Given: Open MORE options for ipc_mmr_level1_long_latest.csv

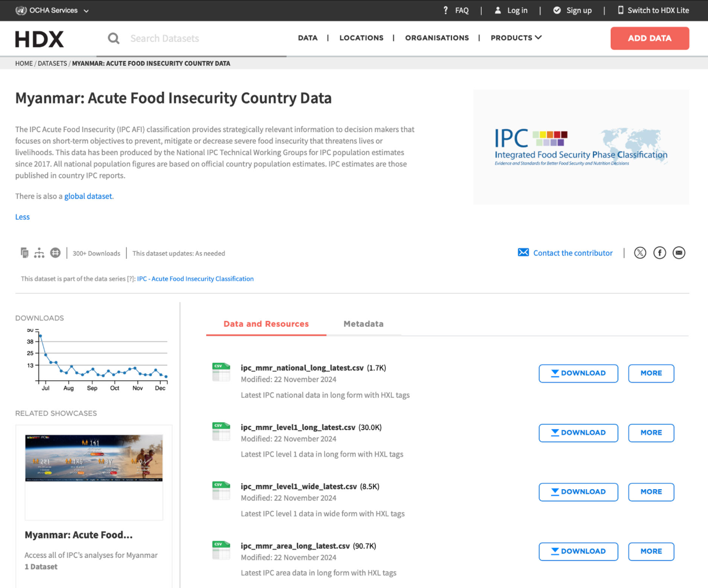Looking at the screenshot, I should pyautogui.click(x=651, y=433).
